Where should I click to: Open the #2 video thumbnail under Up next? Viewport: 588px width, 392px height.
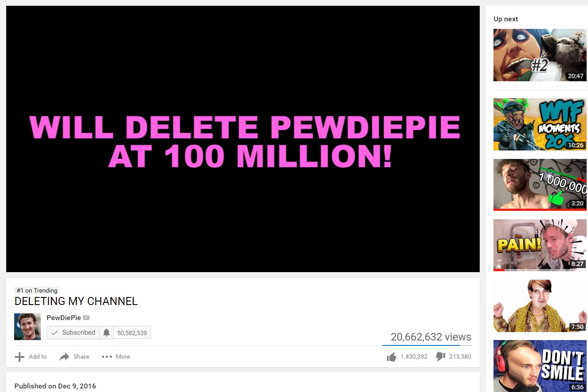click(540, 55)
